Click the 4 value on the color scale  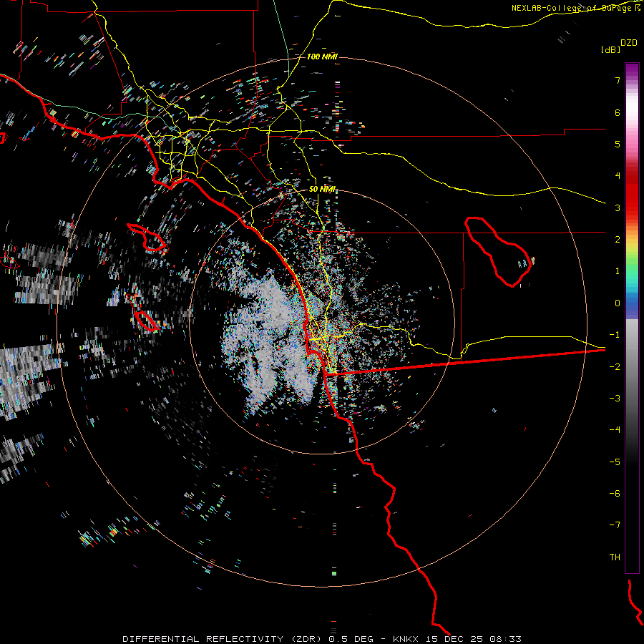click(x=618, y=176)
